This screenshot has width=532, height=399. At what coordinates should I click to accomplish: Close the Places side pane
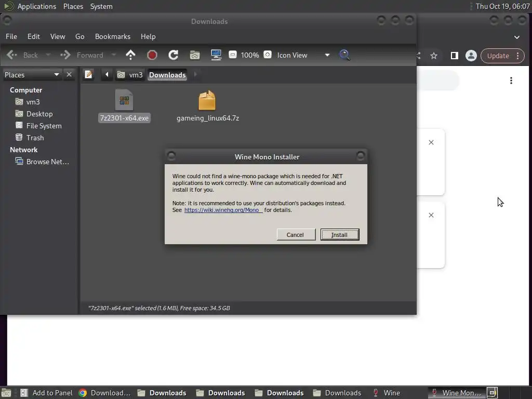69,75
